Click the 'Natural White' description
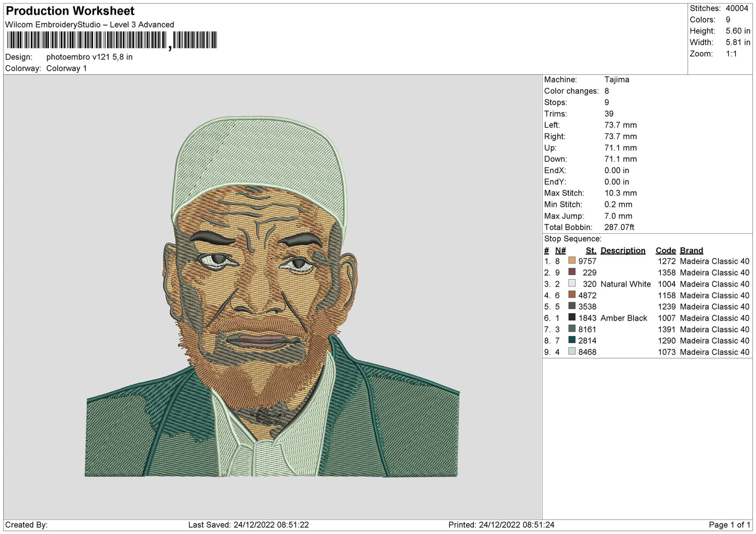 point(626,284)
